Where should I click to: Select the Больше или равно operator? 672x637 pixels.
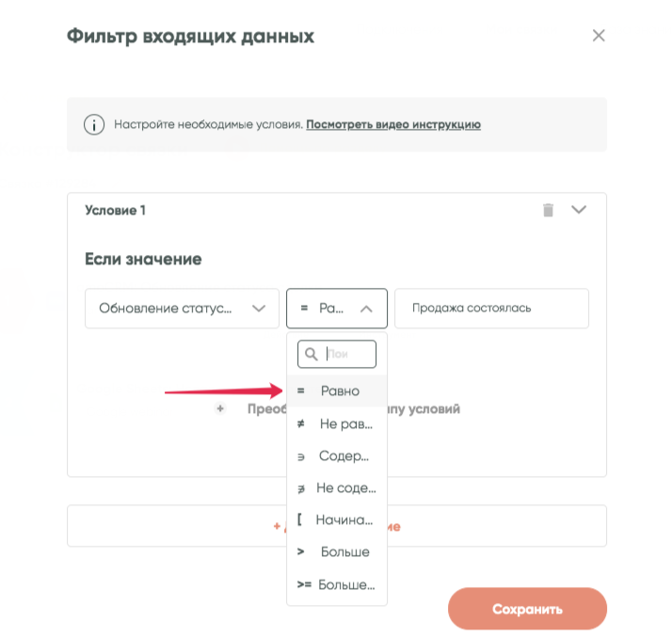(x=337, y=584)
